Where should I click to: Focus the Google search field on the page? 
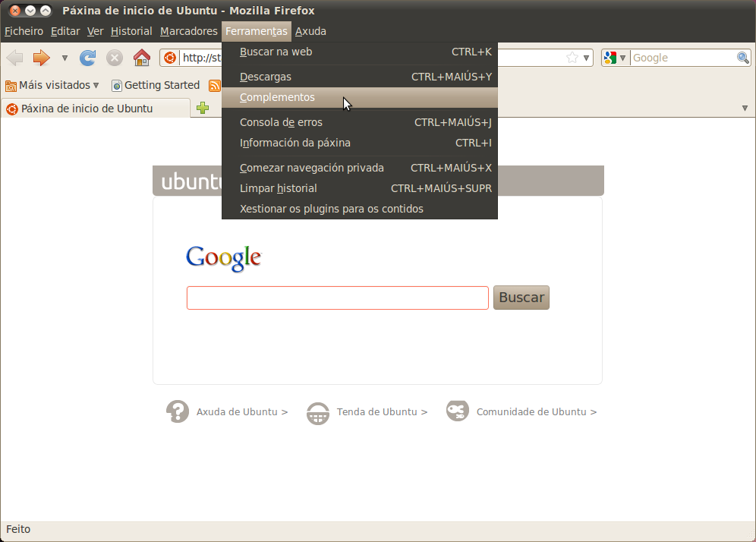tap(338, 298)
